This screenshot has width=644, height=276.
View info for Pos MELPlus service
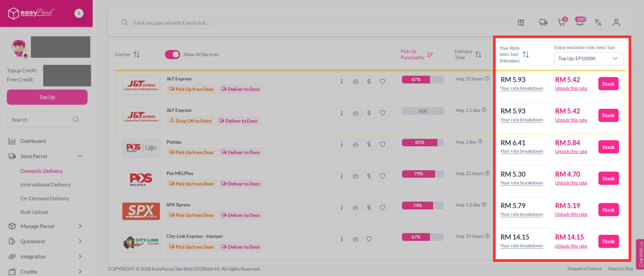(x=342, y=176)
